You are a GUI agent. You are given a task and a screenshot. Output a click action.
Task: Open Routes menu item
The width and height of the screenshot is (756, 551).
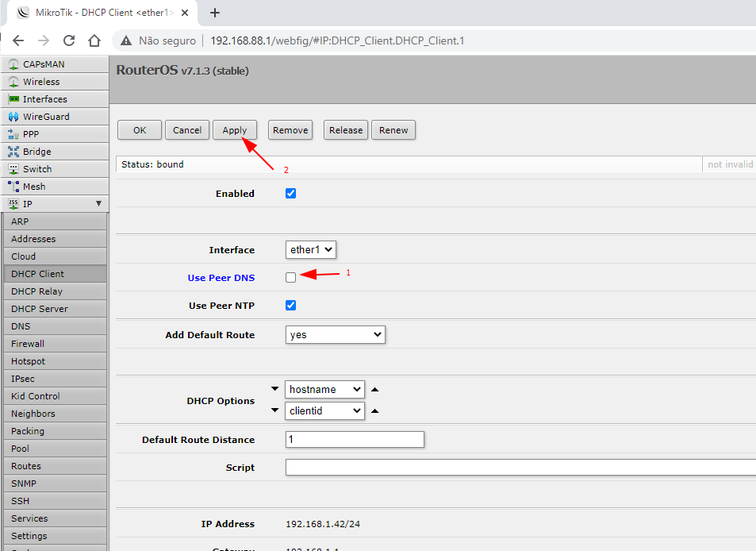click(x=55, y=466)
